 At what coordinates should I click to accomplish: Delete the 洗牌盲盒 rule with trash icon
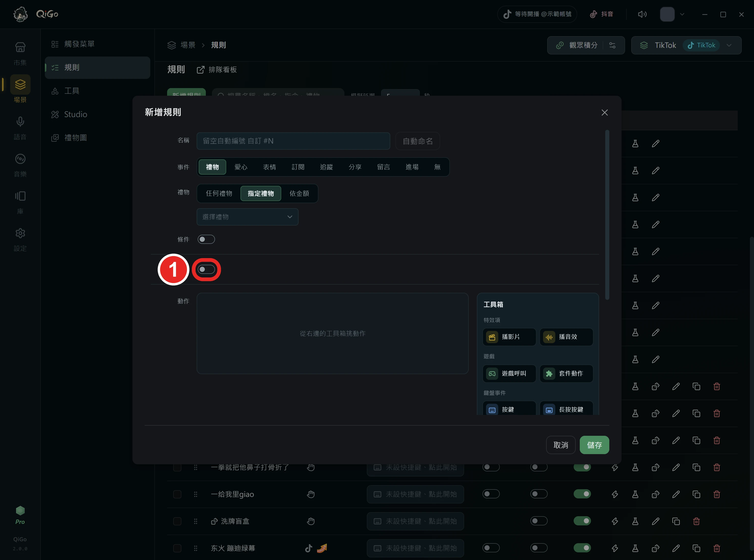tap(696, 521)
